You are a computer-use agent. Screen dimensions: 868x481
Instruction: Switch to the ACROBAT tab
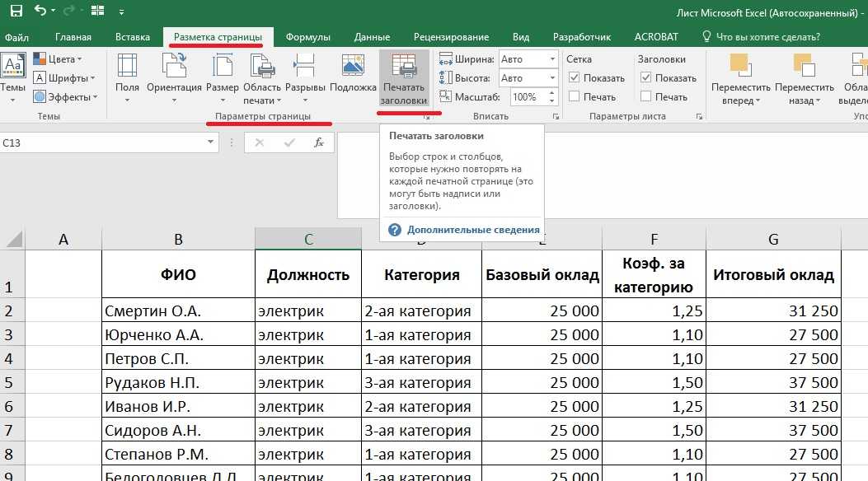point(656,37)
